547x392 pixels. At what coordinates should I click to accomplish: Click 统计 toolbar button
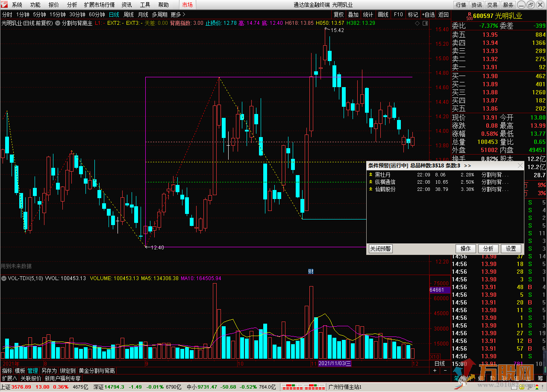click(x=368, y=15)
